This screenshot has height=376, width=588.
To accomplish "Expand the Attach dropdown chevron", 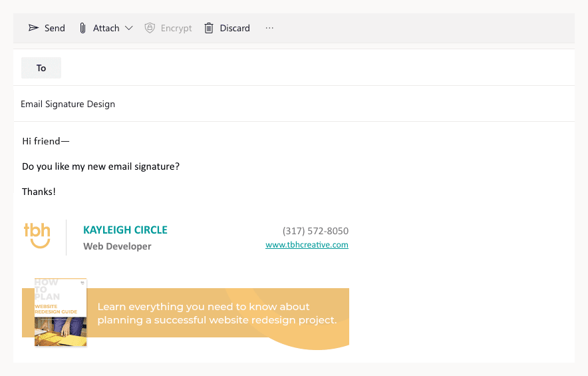I will [128, 28].
